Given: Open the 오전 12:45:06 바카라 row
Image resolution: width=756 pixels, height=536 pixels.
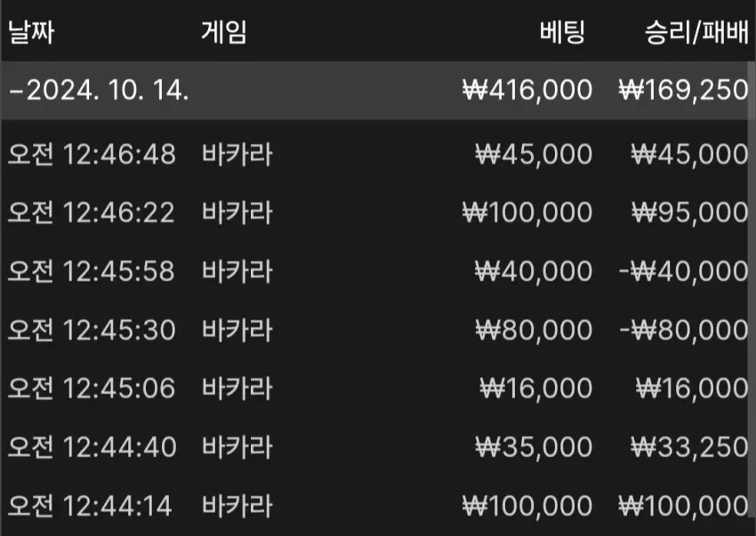Looking at the screenshot, I should [x=378, y=388].
